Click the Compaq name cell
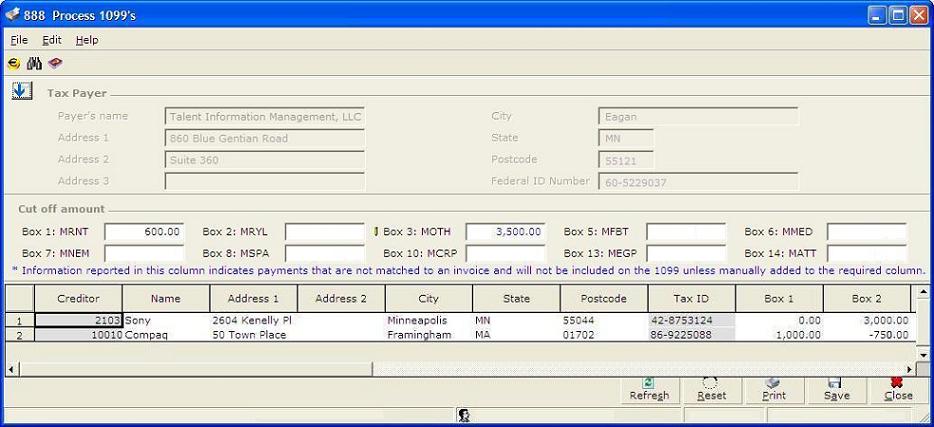 (166, 335)
